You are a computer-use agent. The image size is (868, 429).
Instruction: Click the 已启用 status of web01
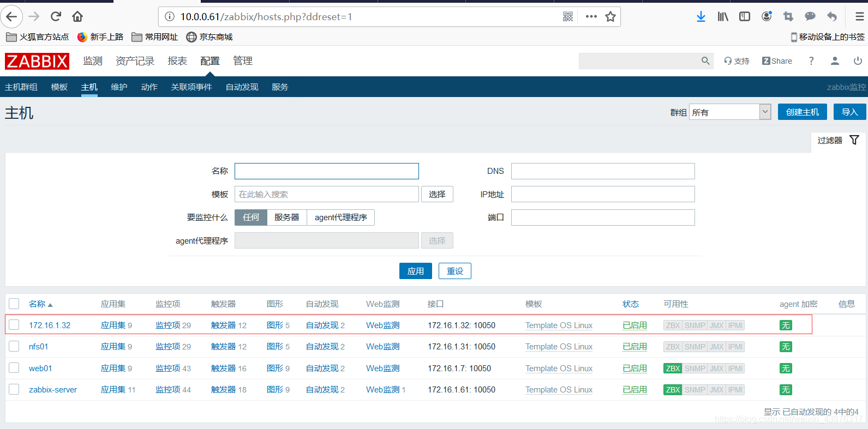click(634, 368)
